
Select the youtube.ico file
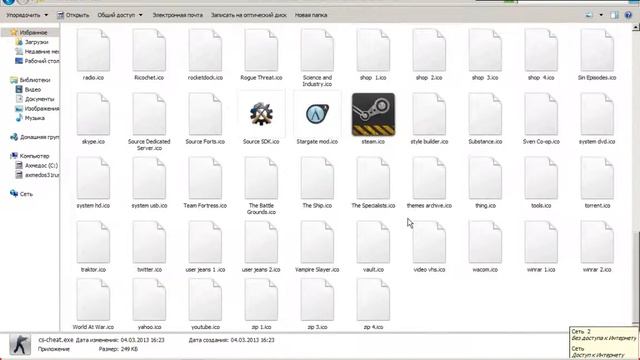[205, 304]
